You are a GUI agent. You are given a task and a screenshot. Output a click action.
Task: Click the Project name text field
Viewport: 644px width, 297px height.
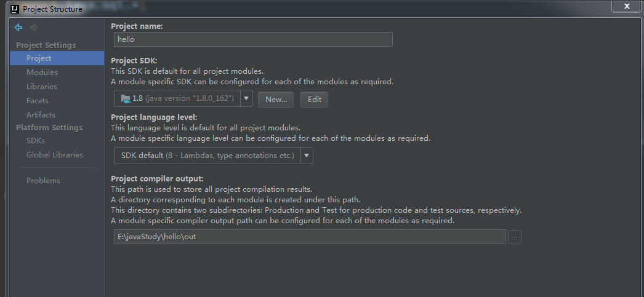coord(253,39)
